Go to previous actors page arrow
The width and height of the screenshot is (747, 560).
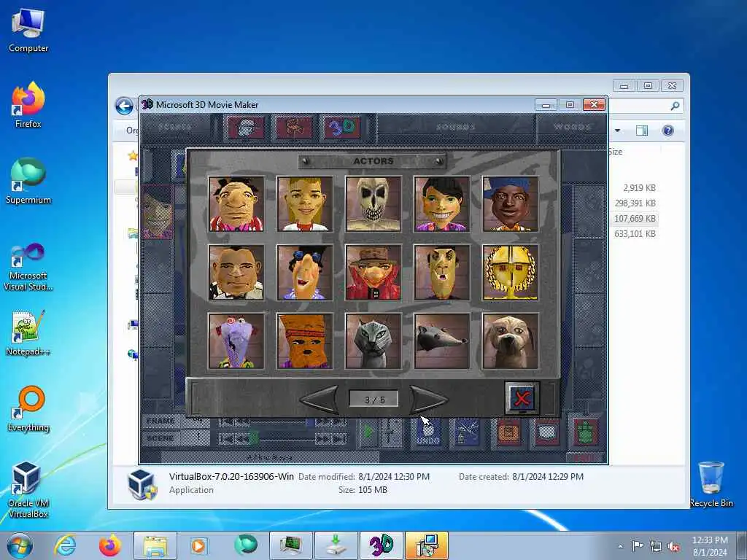(320, 399)
